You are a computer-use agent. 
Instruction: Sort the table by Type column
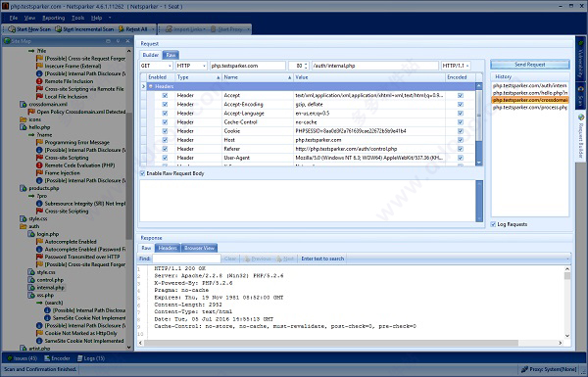coord(198,77)
